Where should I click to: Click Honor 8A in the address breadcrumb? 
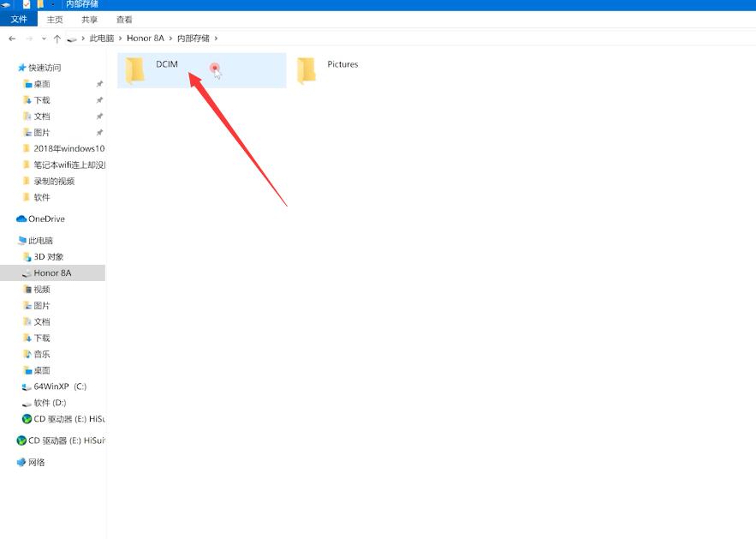click(x=146, y=39)
